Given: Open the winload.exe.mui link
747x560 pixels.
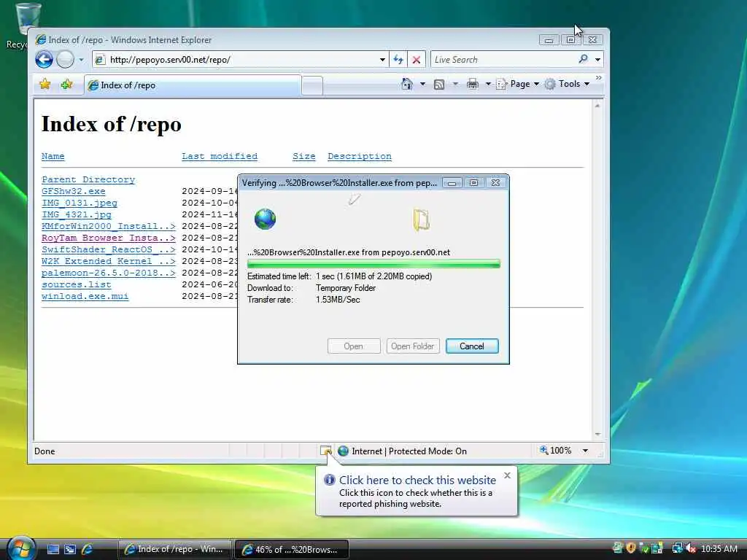Looking at the screenshot, I should (85, 296).
